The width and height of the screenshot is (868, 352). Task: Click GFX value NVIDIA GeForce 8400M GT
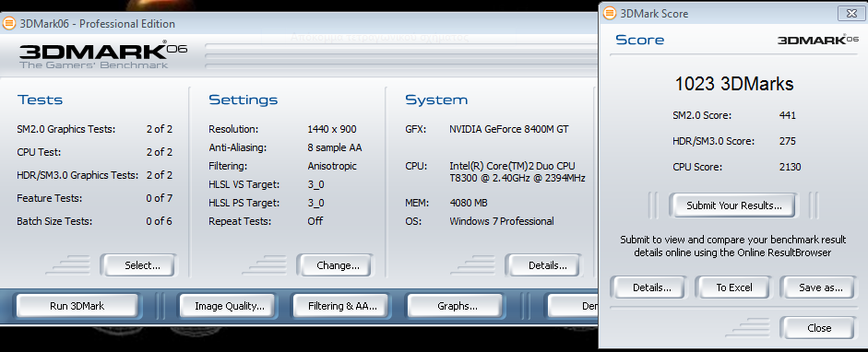tap(509, 129)
